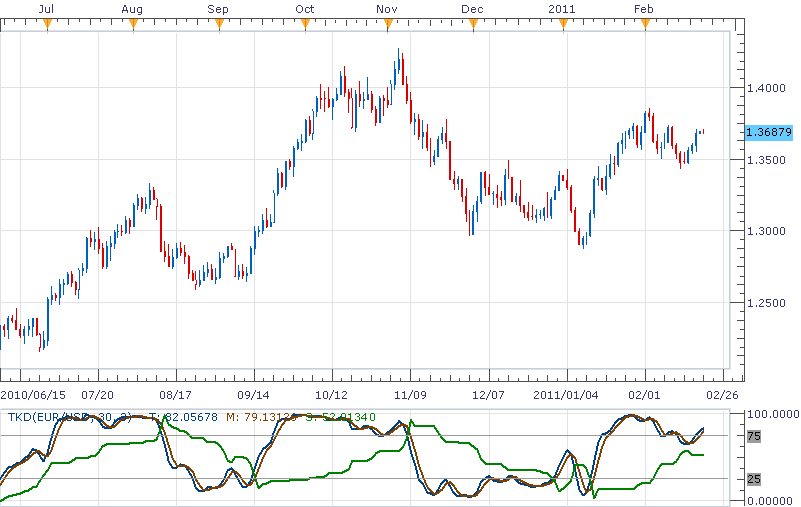Click the 1.4000 price axis label
Screen dimensions: 801x507
click(x=766, y=88)
